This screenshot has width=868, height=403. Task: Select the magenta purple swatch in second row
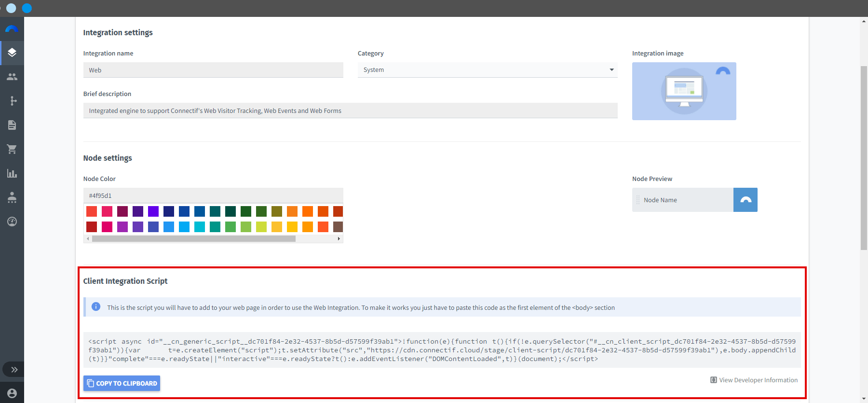122,227
